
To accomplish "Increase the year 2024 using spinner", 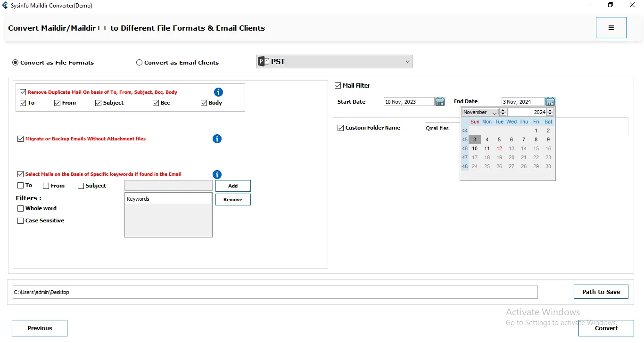I will tap(550, 111).
